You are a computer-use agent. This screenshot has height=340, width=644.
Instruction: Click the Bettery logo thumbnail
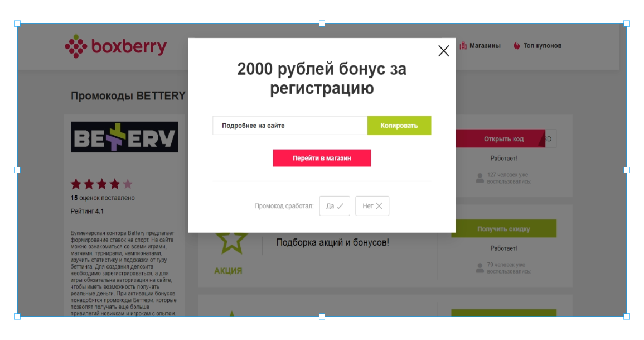point(124,137)
